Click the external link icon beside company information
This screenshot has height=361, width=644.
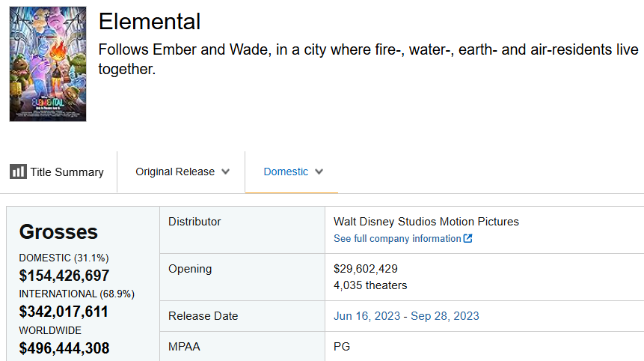coord(467,238)
